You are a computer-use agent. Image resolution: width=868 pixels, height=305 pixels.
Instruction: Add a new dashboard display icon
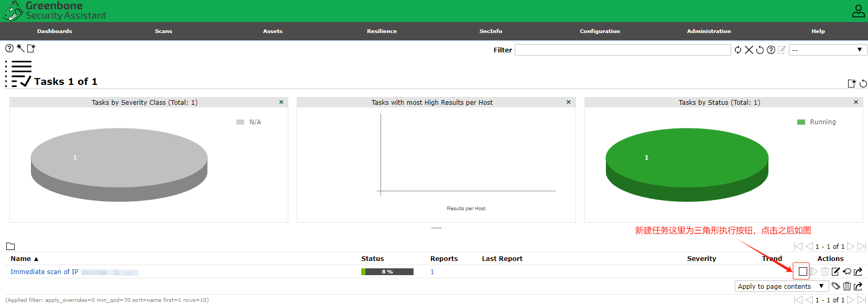pyautogui.click(x=852, y=83)
